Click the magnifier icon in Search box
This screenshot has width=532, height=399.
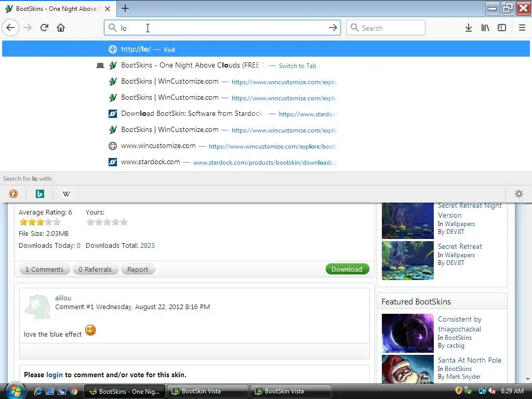point(354,28)
